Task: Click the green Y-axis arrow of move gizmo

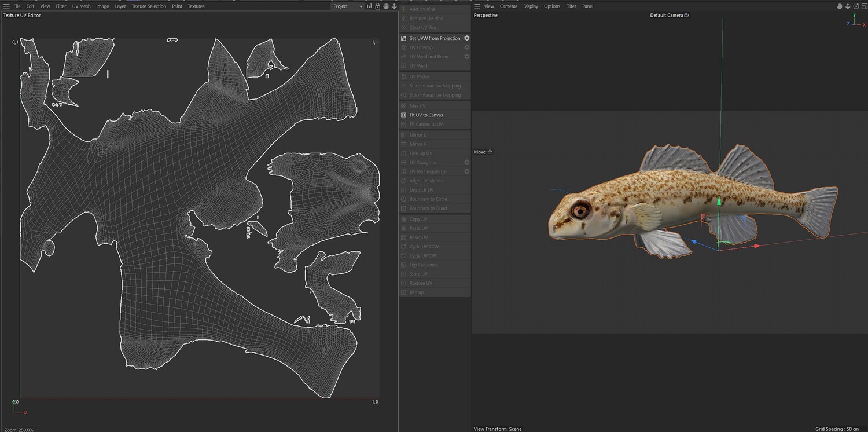Action: point(719,202)
